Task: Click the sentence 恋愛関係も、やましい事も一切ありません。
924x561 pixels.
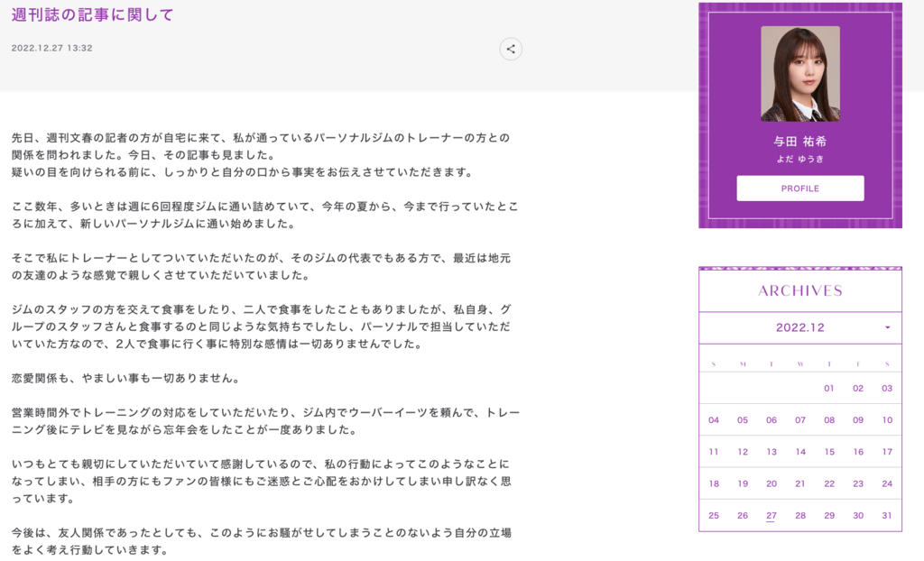Action: click(x=126, y=378)
